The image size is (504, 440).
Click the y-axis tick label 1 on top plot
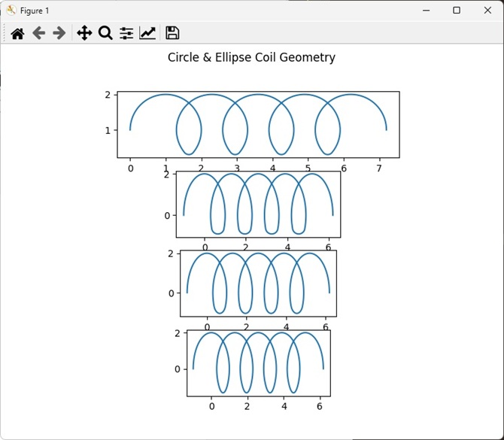pos(108,130)
